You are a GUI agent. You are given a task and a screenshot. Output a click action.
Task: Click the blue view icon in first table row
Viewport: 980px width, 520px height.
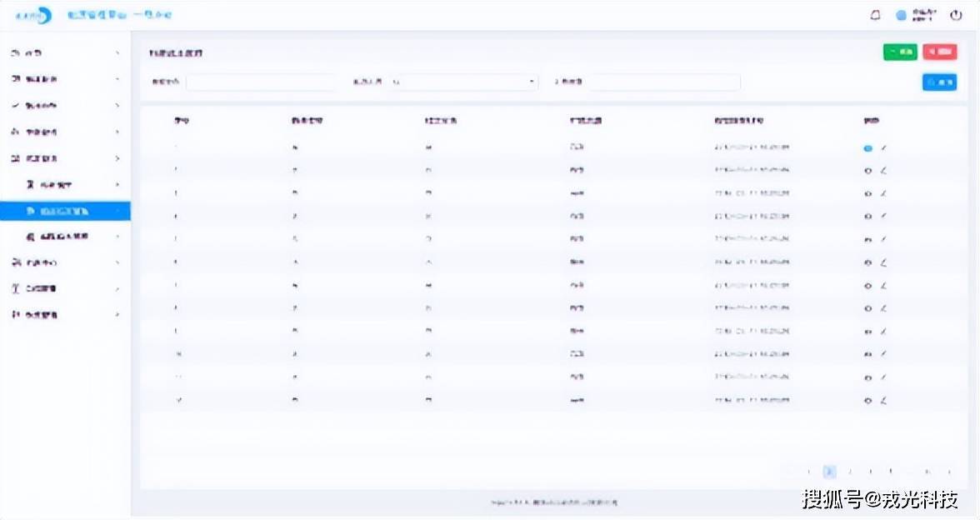(x=868, y=147)
